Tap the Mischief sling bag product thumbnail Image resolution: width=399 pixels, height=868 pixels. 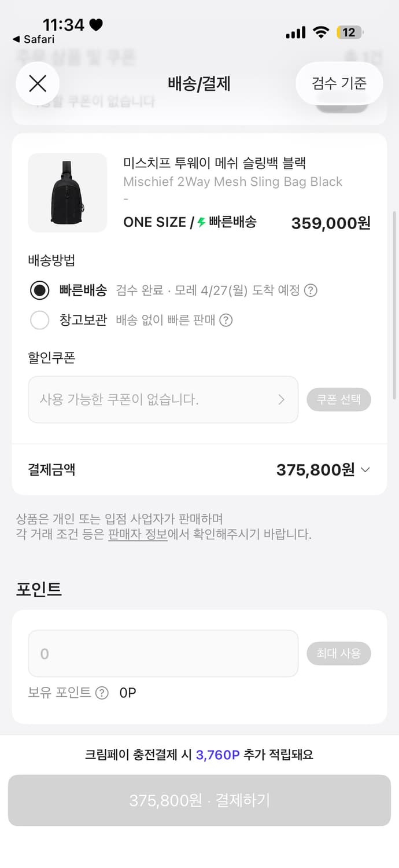[68, 193]
